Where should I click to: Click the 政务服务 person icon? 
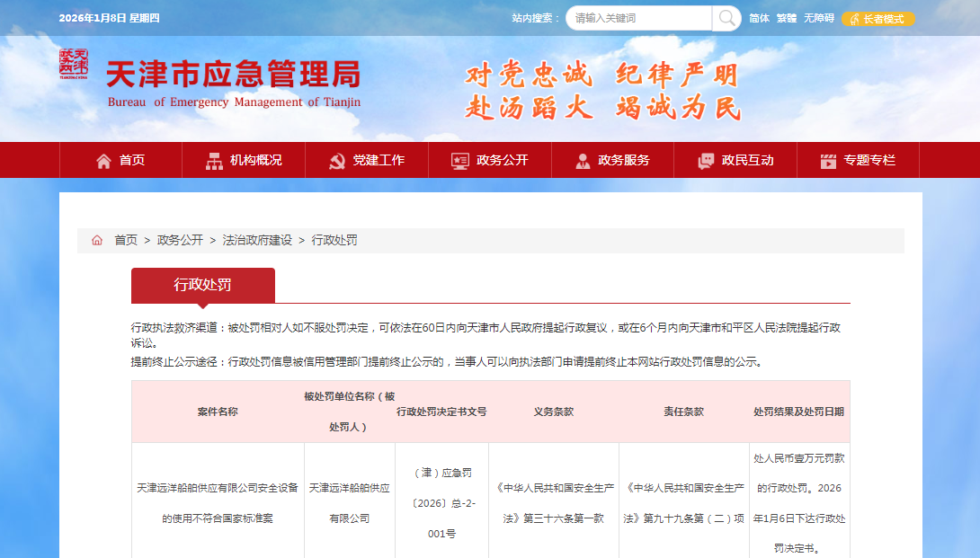(583, 161)
